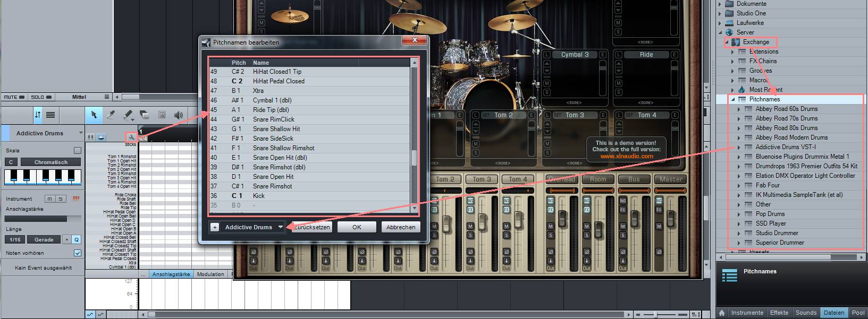Switch to the Sounds browser tab
The image size is (868, 319).
[806, 313]
